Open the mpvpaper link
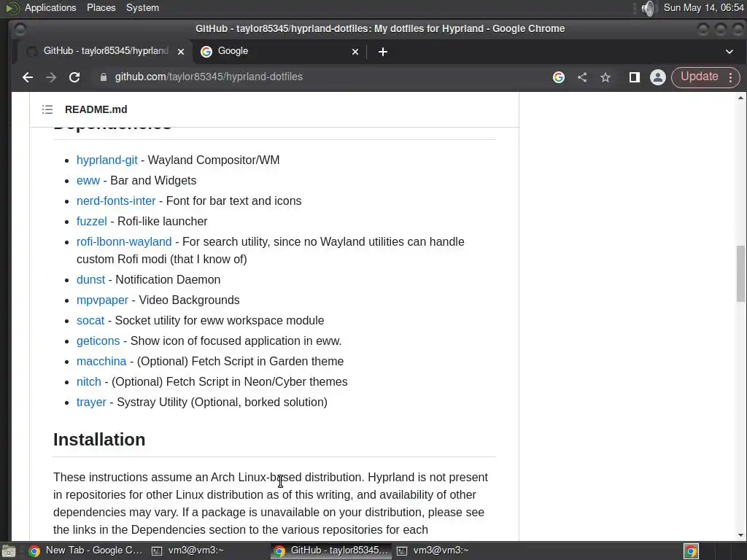The image size is (747, 560). click(x=102, y=300)
